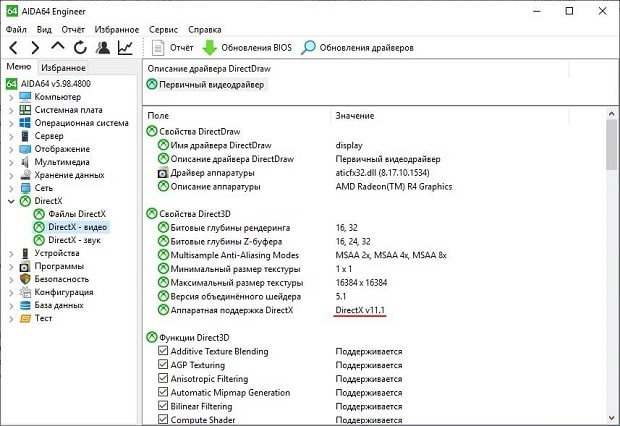This screenshot has width=620, height=426.
Task: Select the Первичный видеодрайвер list item
Action: [206, 85]
